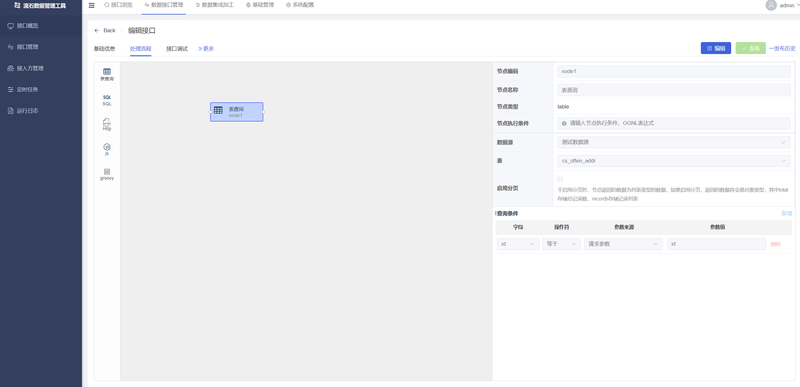800x387 pixels.
Task: Select the groovy node tool icon
Action: coord(107,174)
